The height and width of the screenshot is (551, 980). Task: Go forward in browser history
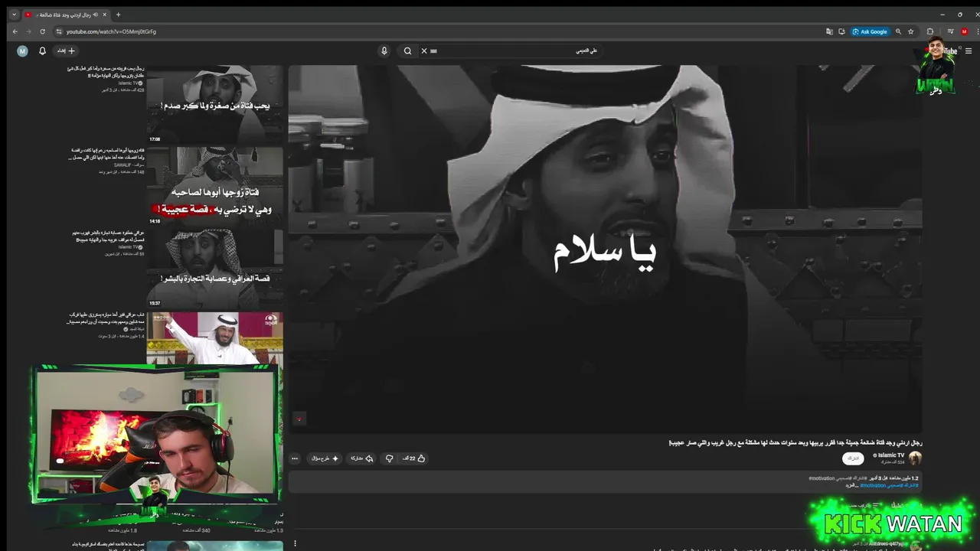point(28,31)
